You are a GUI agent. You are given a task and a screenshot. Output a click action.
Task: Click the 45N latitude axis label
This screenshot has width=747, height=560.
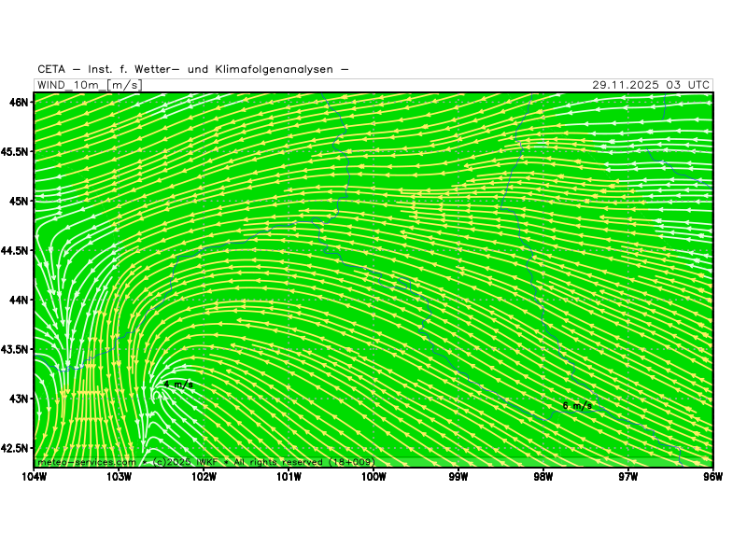19,200
